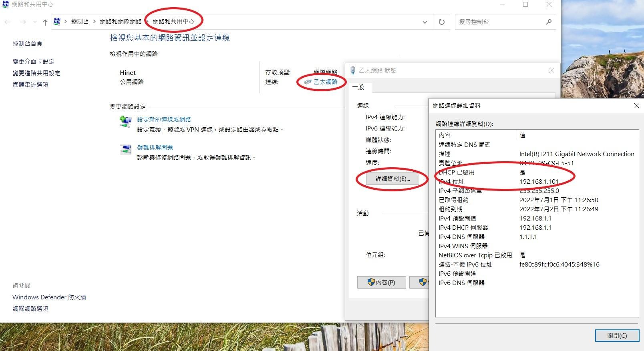This screenshot has height=351, width=644.
Task: Click the 設定新的連線或網路 icon
Action: pos(125,121)
